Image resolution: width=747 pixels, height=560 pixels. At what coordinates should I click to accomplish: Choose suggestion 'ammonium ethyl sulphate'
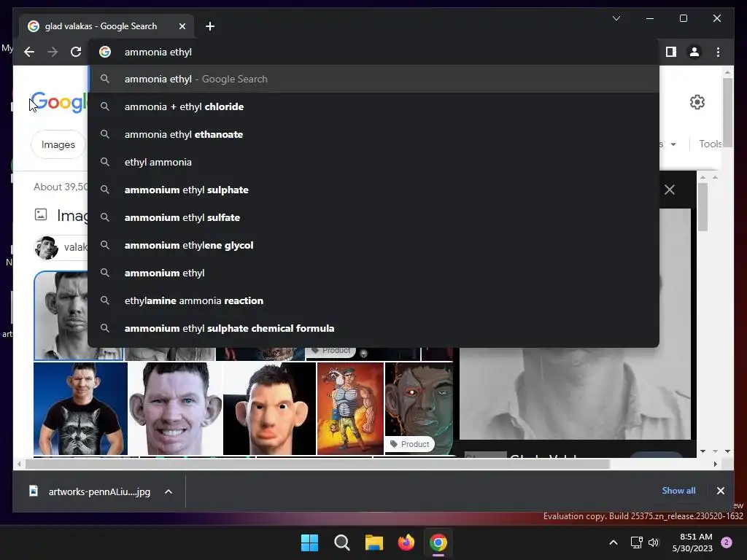pyautogui.click(x=373, y=190)
